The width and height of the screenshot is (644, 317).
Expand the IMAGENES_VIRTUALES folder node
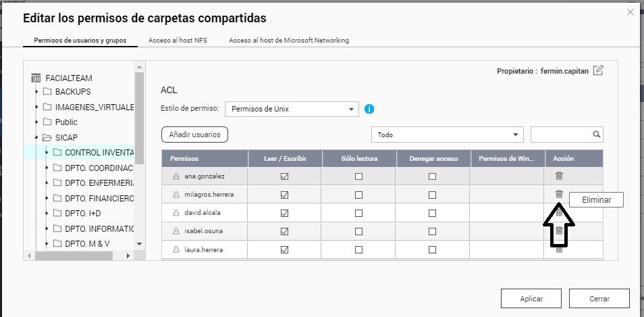pos(36,107)
